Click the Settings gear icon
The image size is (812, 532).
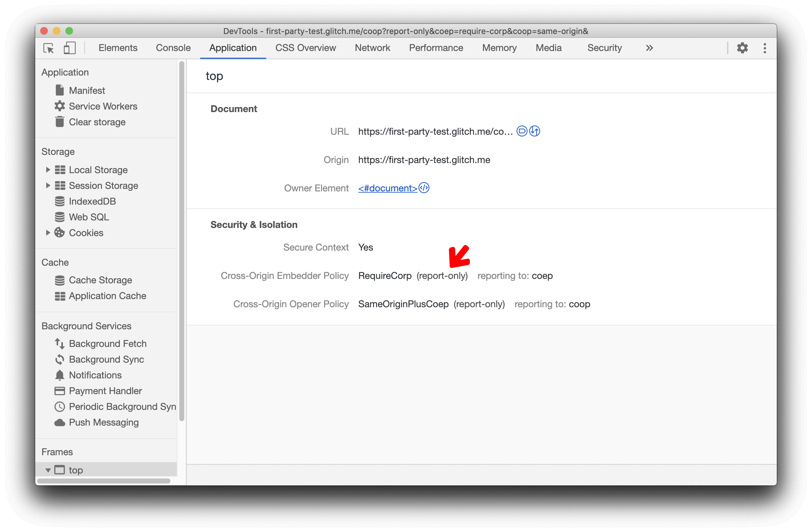742,48
